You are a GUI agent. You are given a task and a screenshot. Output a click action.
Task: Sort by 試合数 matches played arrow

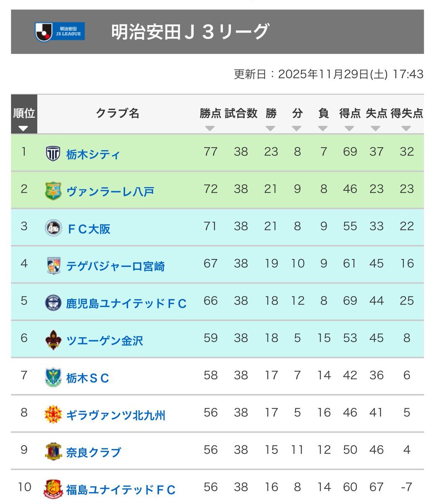(241, 128)
